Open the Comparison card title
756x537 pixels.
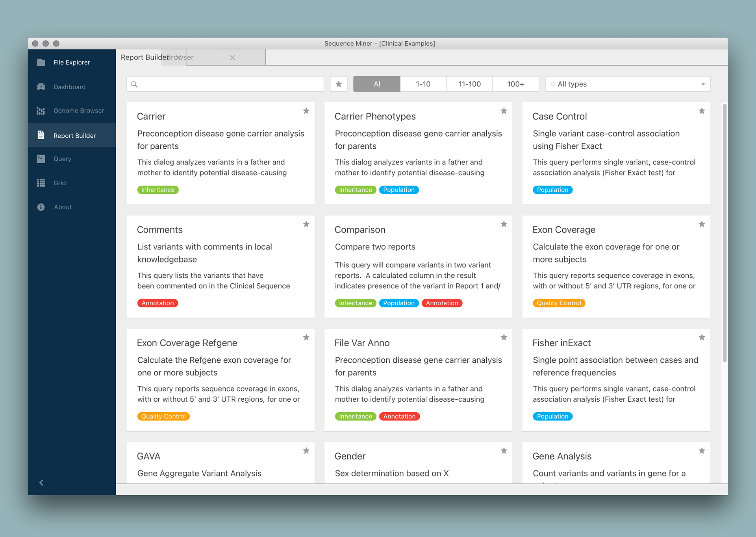(360, 230)
